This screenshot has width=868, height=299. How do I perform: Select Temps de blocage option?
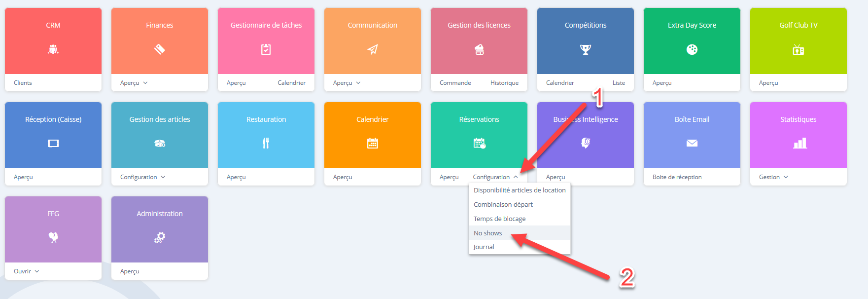[520, 219]
